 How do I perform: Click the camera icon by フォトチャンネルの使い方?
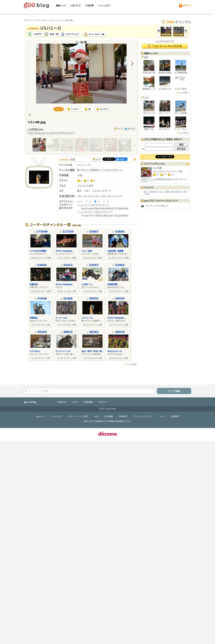pyautogui.click(x=142, y=206)
